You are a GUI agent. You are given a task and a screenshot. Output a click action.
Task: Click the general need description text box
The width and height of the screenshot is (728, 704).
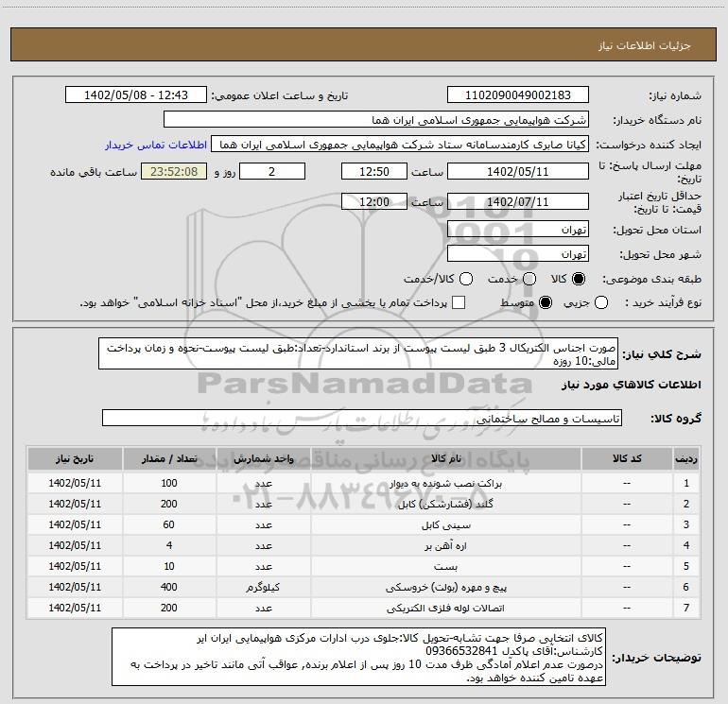click(x=358, y=353)
